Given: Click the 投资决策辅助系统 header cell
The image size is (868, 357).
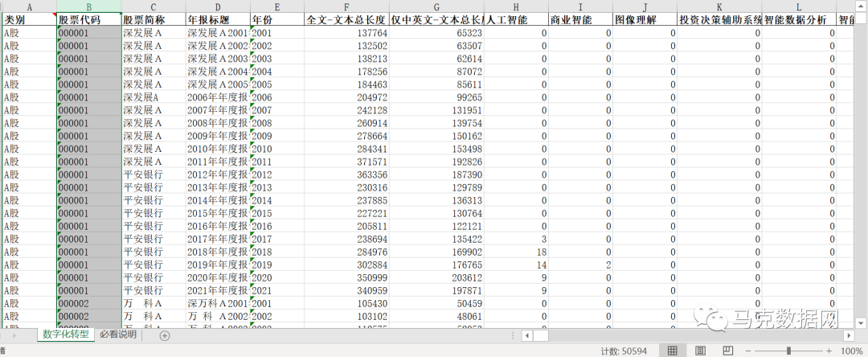Looking at the screenshot, I should point(719,19).
